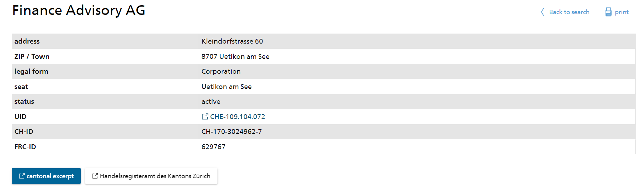Click the external-link icon on cantonal excerpt button
This screenshot has height=191, width=644.
(x=22, y=176)
